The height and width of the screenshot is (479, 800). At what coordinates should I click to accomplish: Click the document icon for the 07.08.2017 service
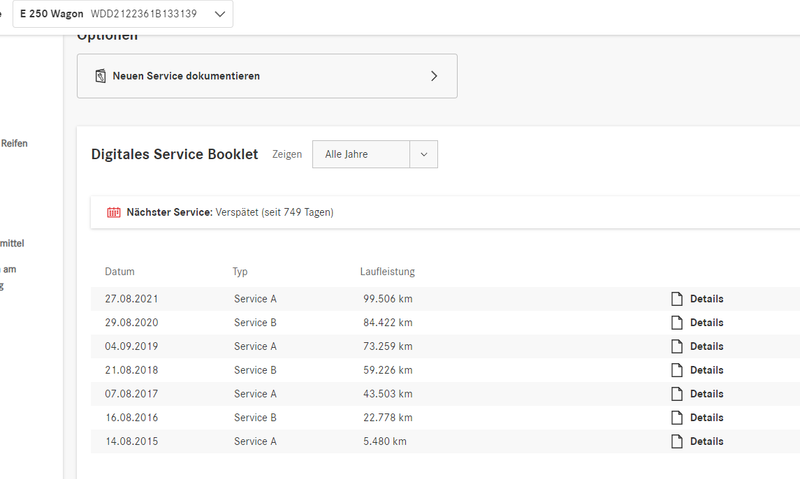(677, 394)
